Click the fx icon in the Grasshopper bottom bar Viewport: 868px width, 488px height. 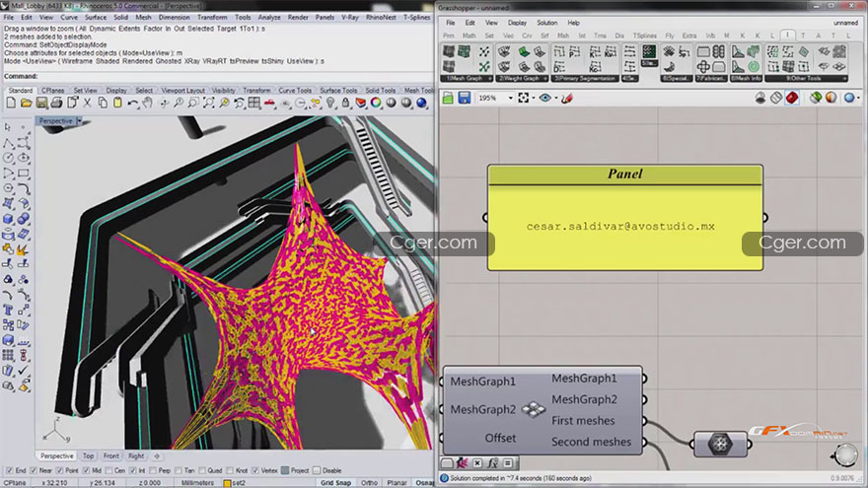click(492, 463)
